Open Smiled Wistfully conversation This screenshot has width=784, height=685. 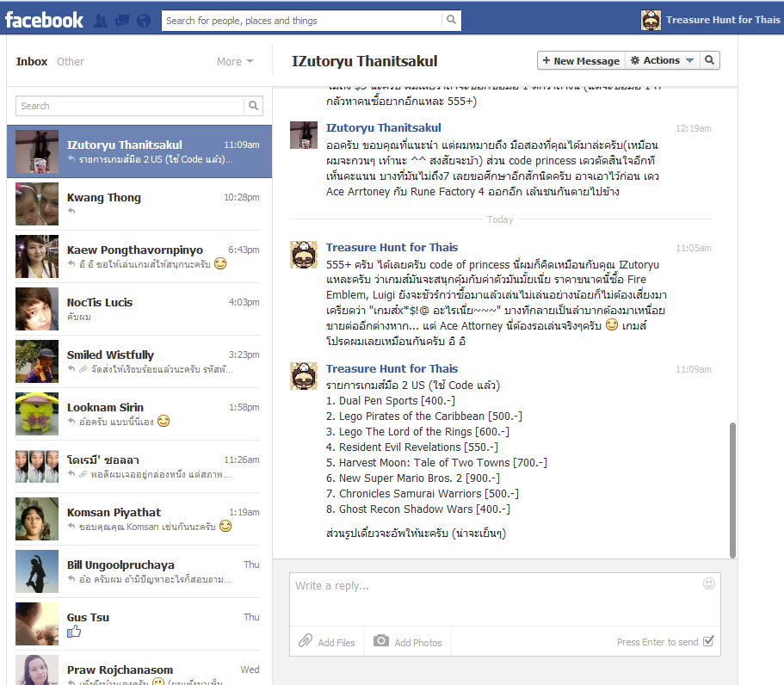139,361
